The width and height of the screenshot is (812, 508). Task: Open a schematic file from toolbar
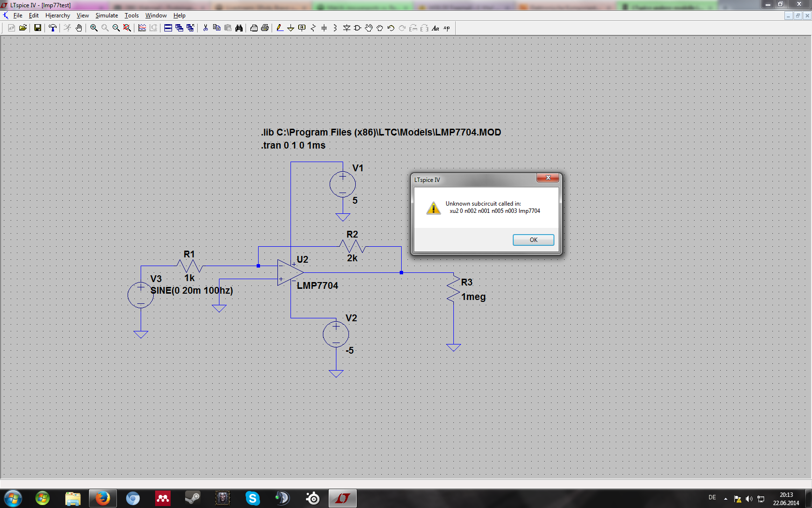tap(23, 28)
